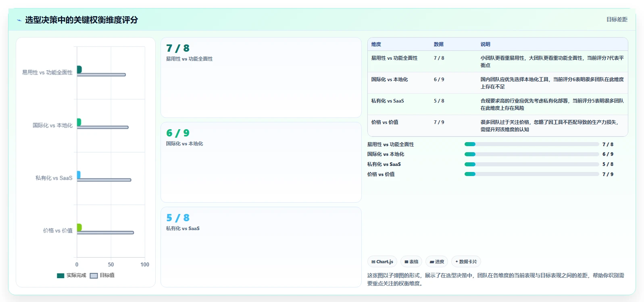Click progress value 7 / 9
Image resolution: width=644 pixels, height=302 pixels.
[x=608, y=174]
